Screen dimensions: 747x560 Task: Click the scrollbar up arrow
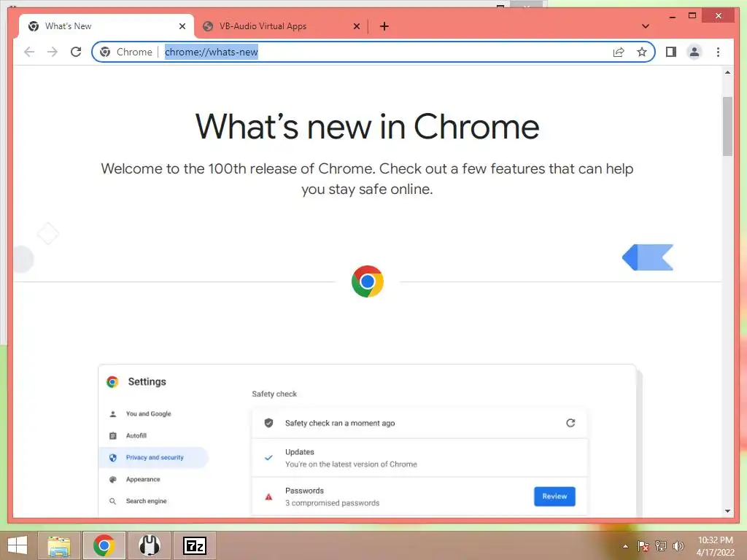pyautogui.click(x=727, y=72)
